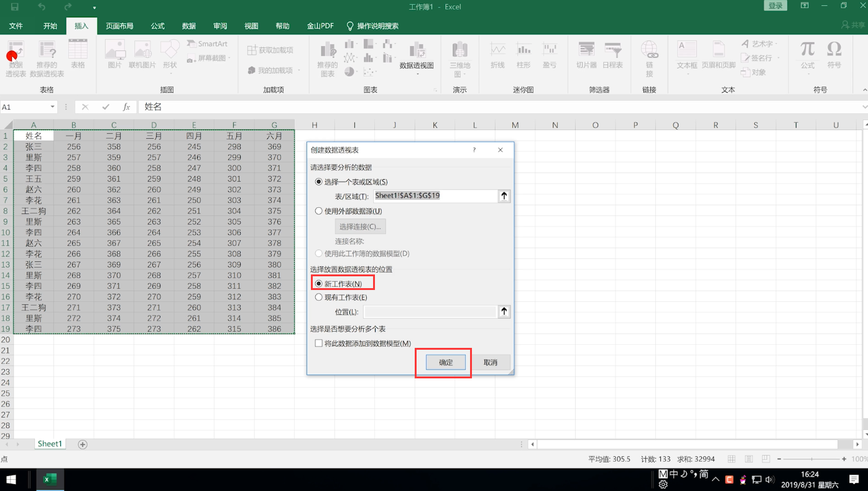The width and height of the screenshot is (868, 491).
Task: Expand the Name Box dropdown arrow
Action: [52, 107]
